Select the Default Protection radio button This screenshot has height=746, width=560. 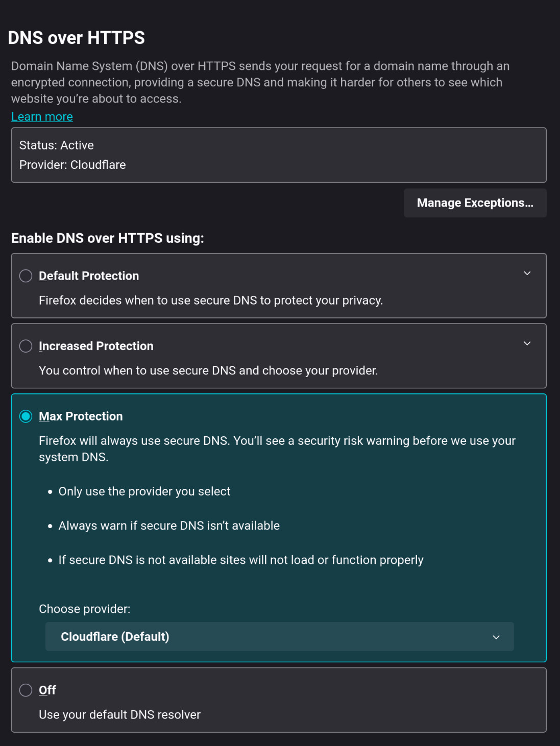tap(26, 276)
